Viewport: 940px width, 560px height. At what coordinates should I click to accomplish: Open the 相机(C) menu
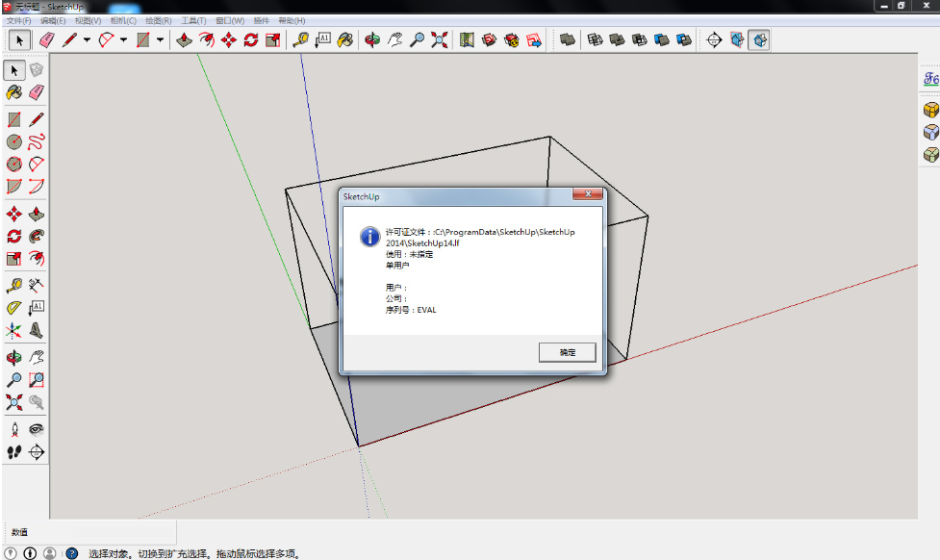click(x=123, y=20)
